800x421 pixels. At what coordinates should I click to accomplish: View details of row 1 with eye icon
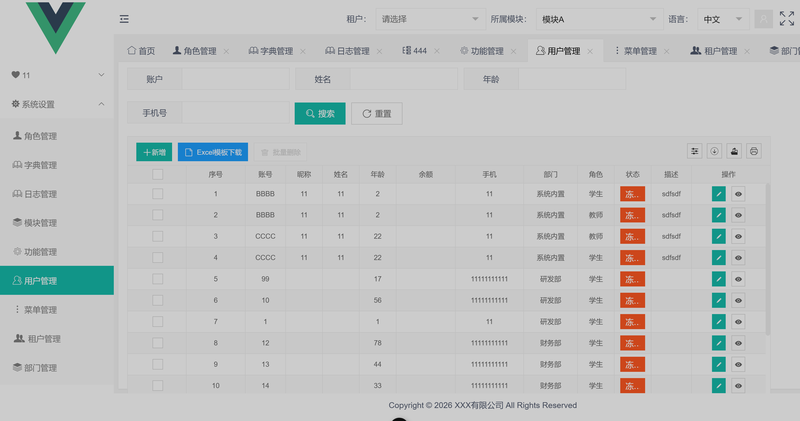738,194
